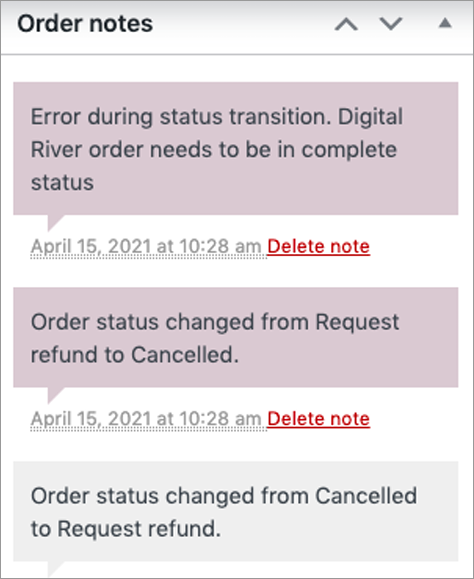Viewport: 474px width, 579px height.
Task: Click the empty header area beside Order notes
Action: coord(244,24)
